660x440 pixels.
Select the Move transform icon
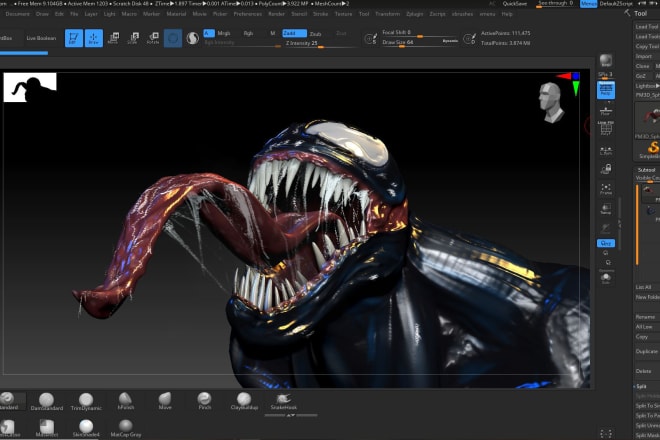point(113,38)
